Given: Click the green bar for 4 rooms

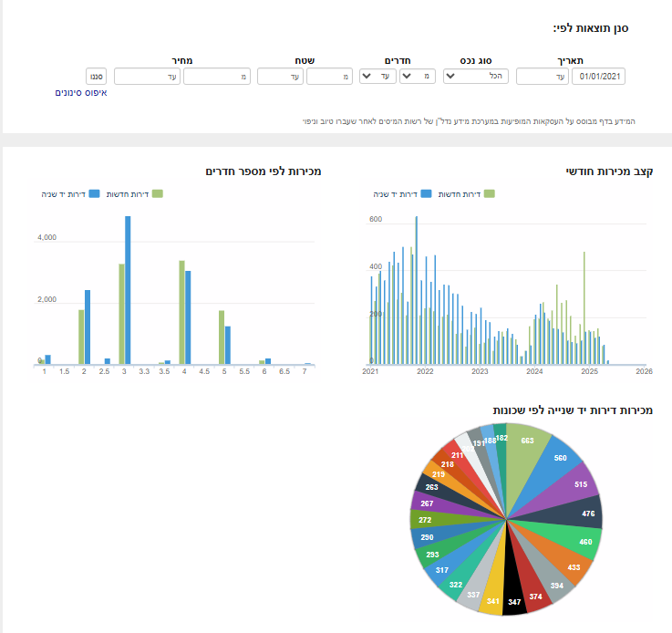Looking at the screenshot, I should click(x=181, y=312).
